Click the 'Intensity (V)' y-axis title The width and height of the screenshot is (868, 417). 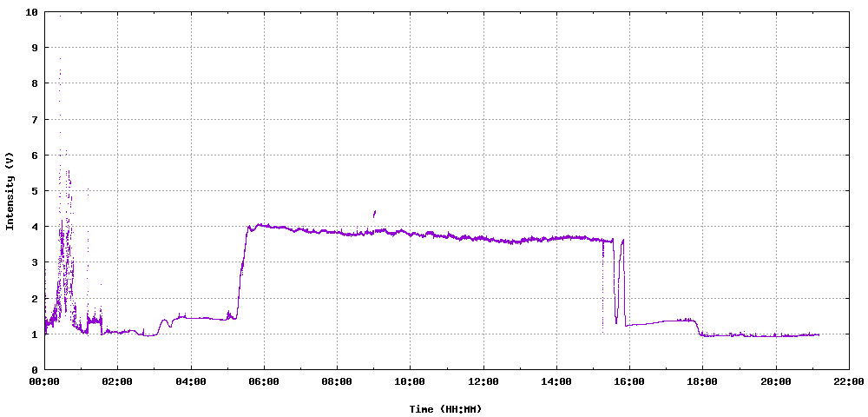click(x=9, y=191)
